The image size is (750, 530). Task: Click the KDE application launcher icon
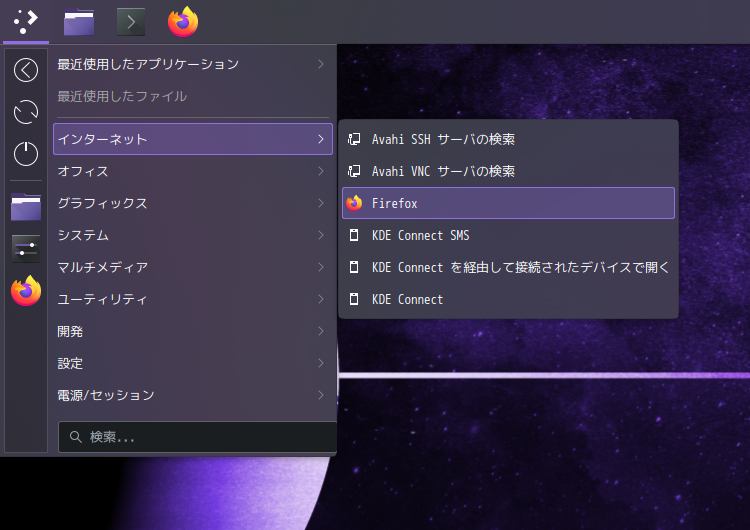coord(26,22)
